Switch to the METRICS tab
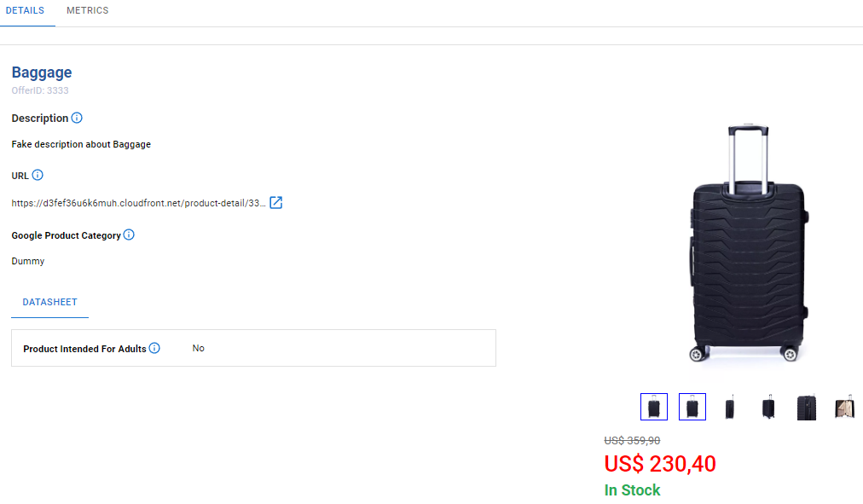The width and height of the screenshot is (863, 504). [x=88, y=10]
